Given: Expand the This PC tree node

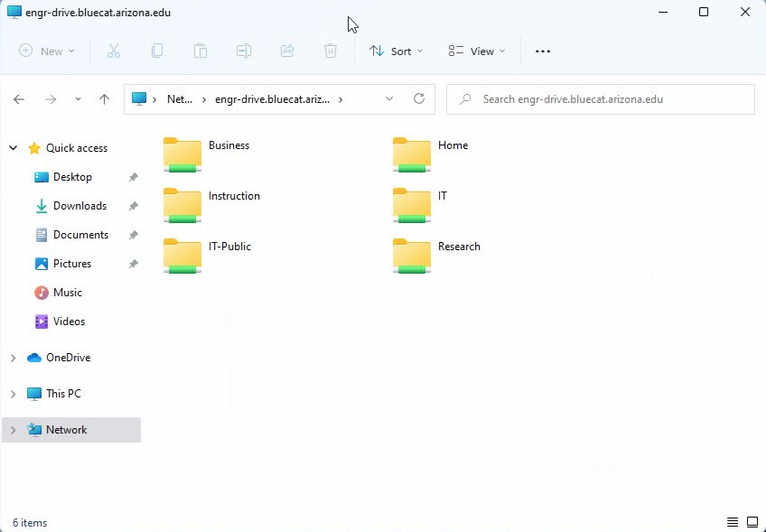Looking at the screenshot, I should (14, 394).
